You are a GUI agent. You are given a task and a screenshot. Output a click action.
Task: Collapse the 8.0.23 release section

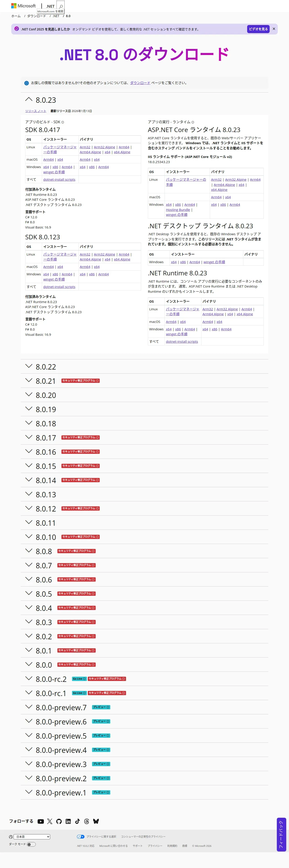point(29,100)
